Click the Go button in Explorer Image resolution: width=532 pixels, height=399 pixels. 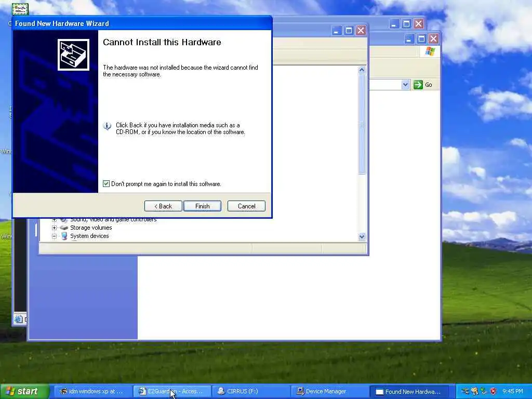click(423, 85)
